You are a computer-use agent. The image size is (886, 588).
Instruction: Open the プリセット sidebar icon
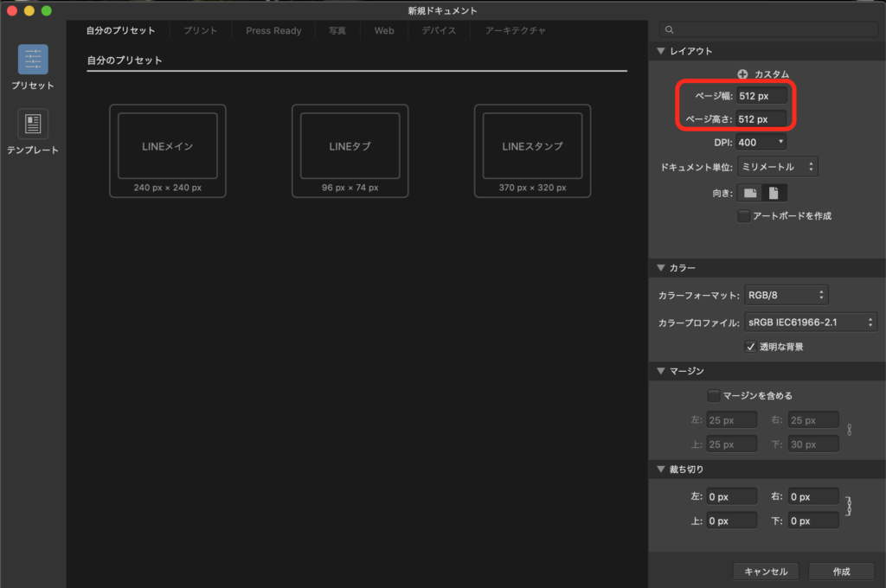click(x=33, y=60)
